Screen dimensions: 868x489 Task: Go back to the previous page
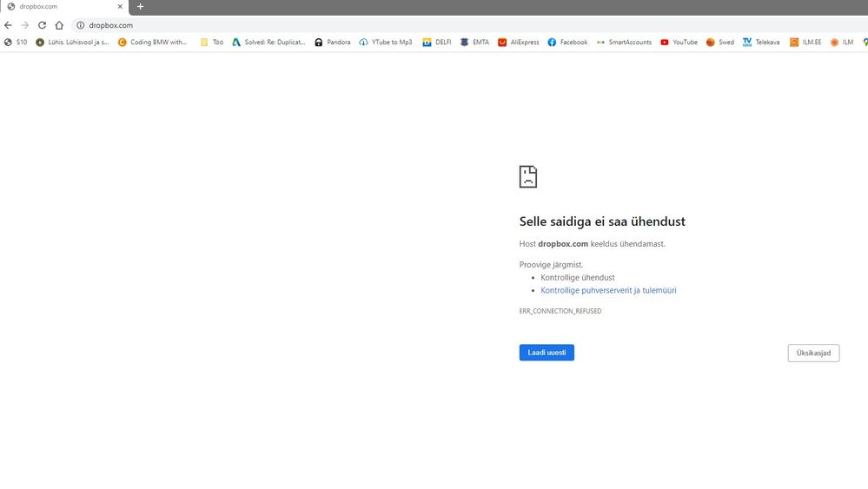tap(8, 25)
